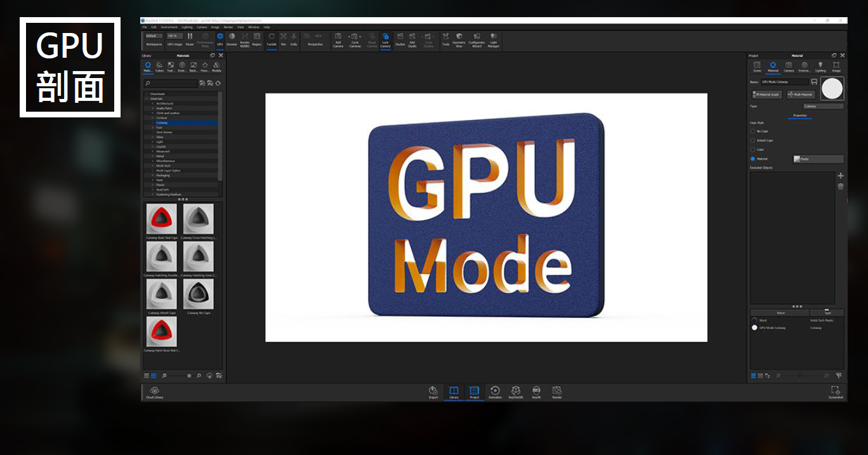Expand the Metal materials folder
The image size is (868, 455).
pyautogui.click(x=152, y=156)
